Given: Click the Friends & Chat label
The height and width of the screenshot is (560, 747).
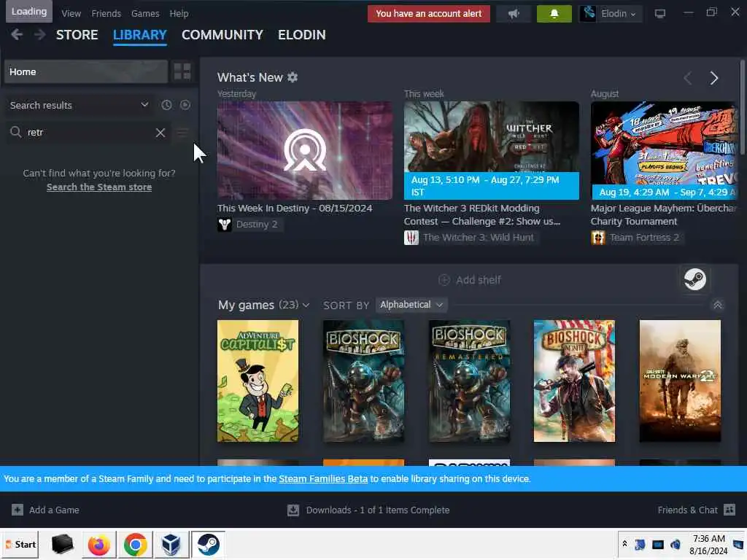Looking at the screenshot, I should tap(687, 510).
